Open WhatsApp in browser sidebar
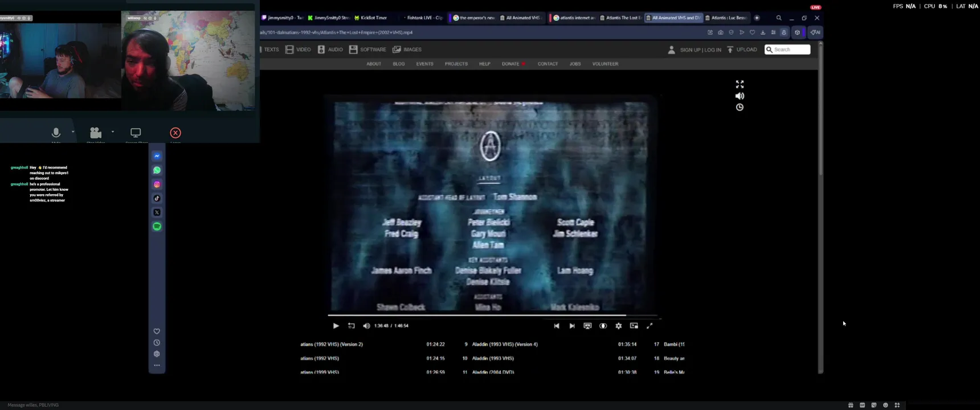Image resolution: width=980 pixels, height=410 pixels. click(157, 170)
